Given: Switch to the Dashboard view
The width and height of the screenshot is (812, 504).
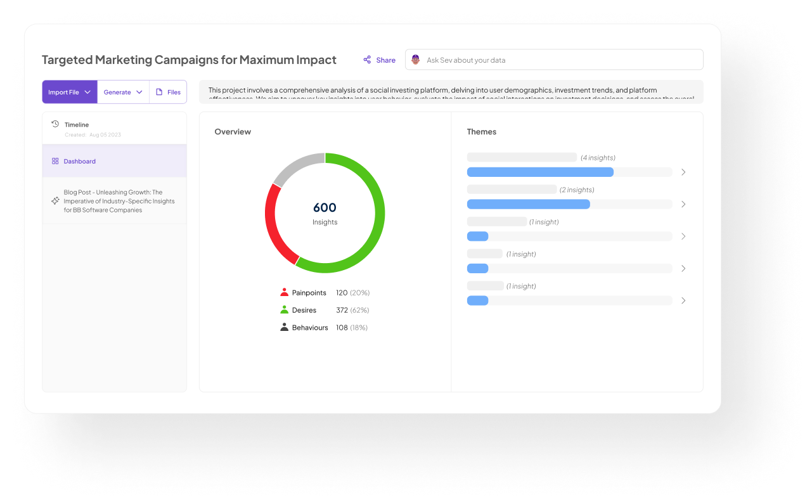Looking at the screenshot, I should (79, 161).
